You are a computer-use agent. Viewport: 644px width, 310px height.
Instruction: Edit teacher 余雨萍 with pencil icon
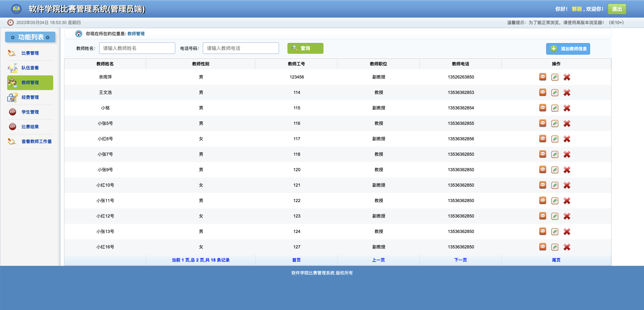[x=554, y=77]
